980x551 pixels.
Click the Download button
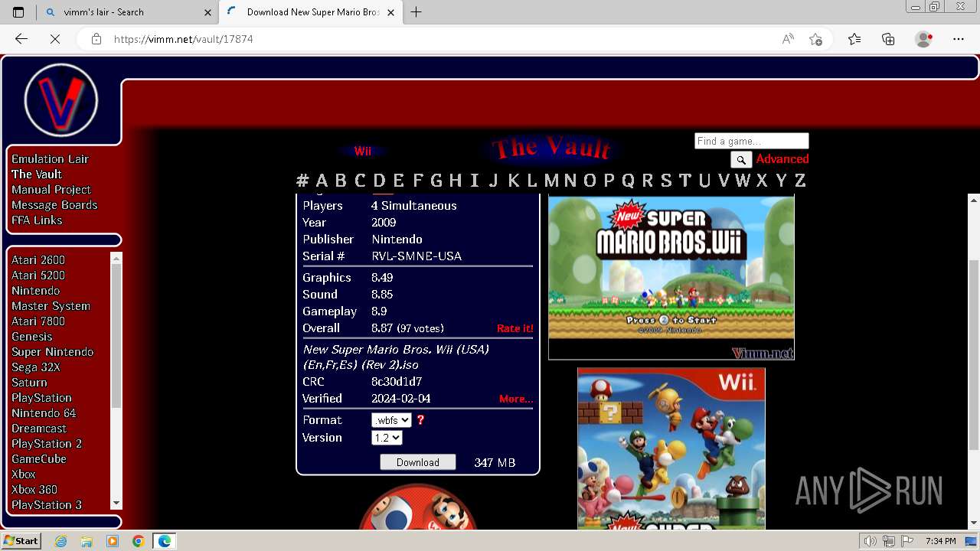418,462
